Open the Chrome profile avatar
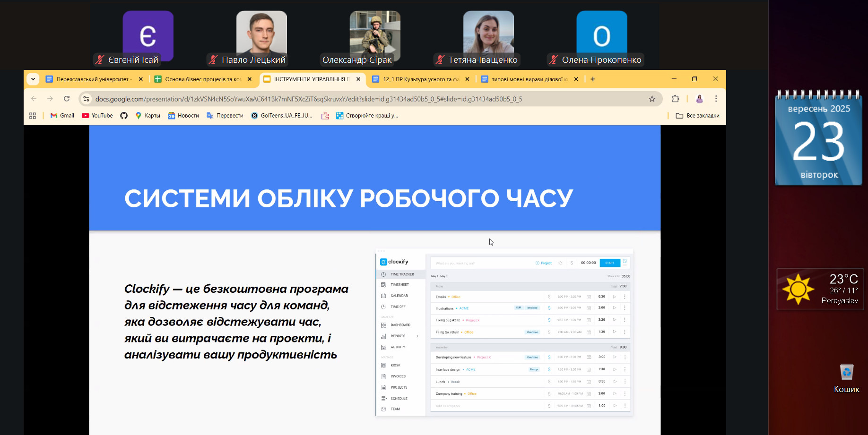Viewport: 868px width, 435px height. 699,99
